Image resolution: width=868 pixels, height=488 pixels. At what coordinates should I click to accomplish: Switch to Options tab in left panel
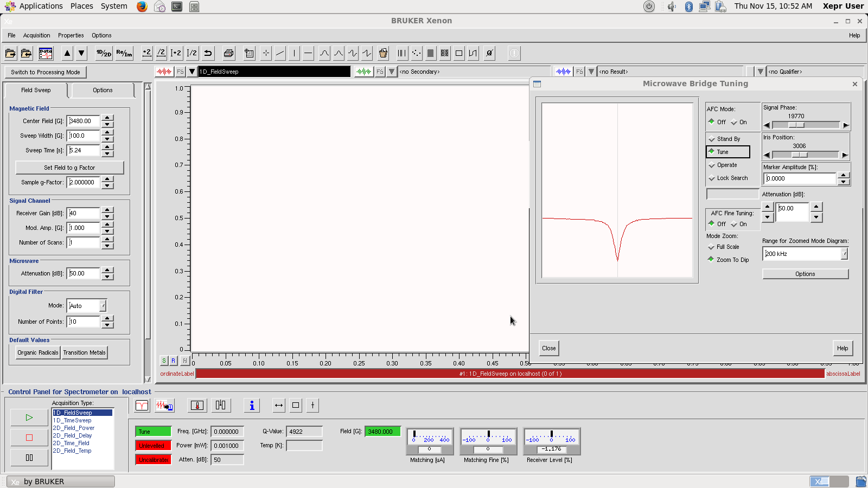point(103,90)
